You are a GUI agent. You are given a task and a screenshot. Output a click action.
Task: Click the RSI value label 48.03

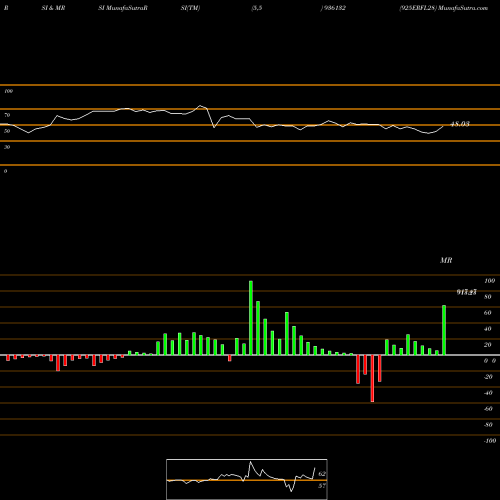click(x=460, y=124)
